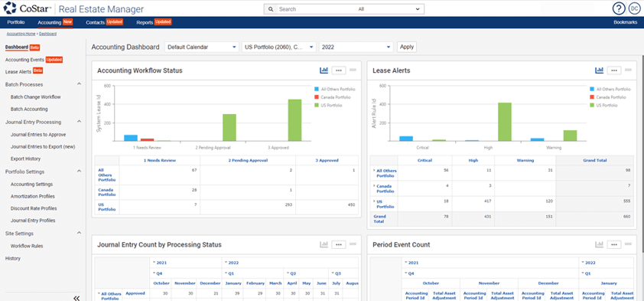Show chart in Journal Entry Count panel
644x301 pixels.
[x=324, y=244]
